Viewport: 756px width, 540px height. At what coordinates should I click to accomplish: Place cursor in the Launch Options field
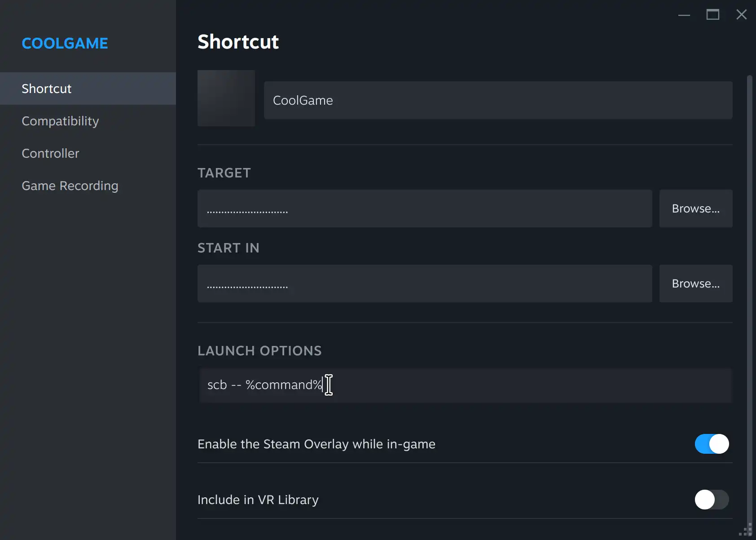[465, 385]
